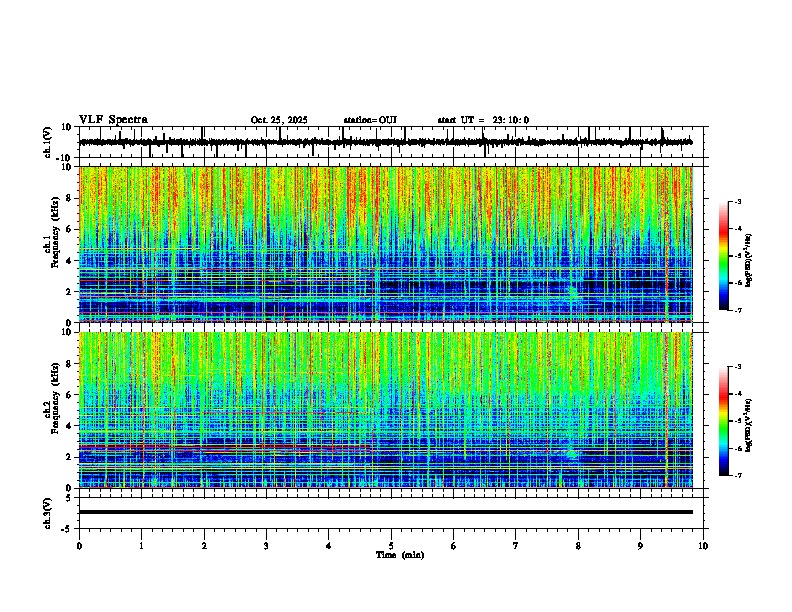Click the "ch.1(V)" waveform axis label
The image size is (792, 612).
48,142
